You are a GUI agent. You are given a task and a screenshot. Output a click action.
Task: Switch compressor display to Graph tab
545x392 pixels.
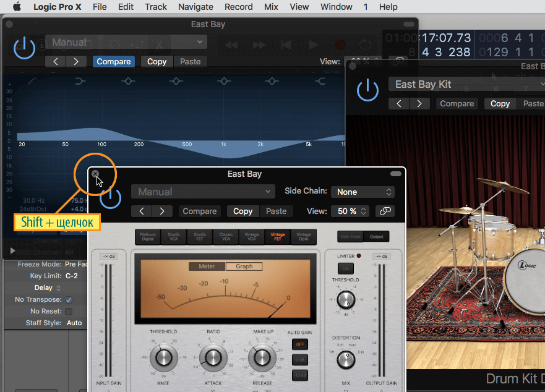(x=244, y=266)
